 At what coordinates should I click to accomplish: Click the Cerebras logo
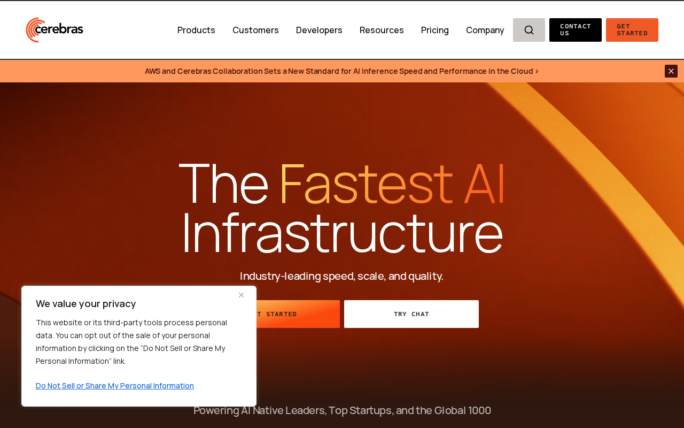click(x=55, y=30)
